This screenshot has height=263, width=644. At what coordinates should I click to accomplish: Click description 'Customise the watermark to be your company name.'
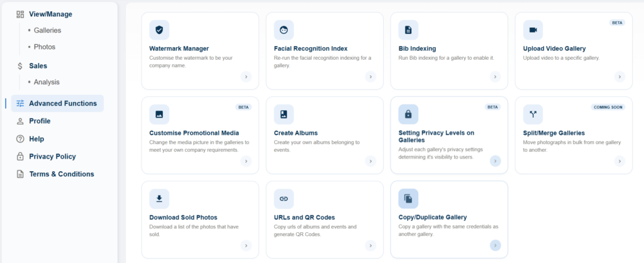tap(191, 62)
